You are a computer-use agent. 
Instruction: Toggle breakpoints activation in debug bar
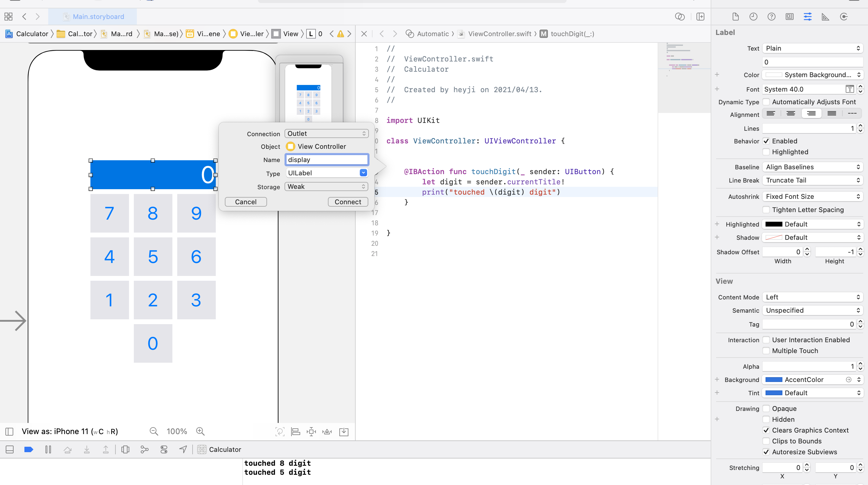point(29,449)
